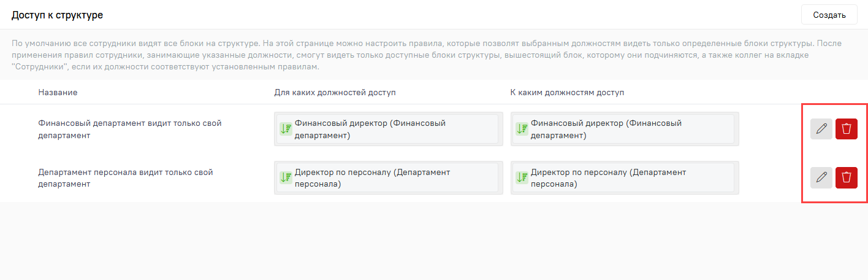This screenshot has height=280, width=868.
Task: Select Финансовый директор tag in К каким должностям column
Action: tap(623, 129)
